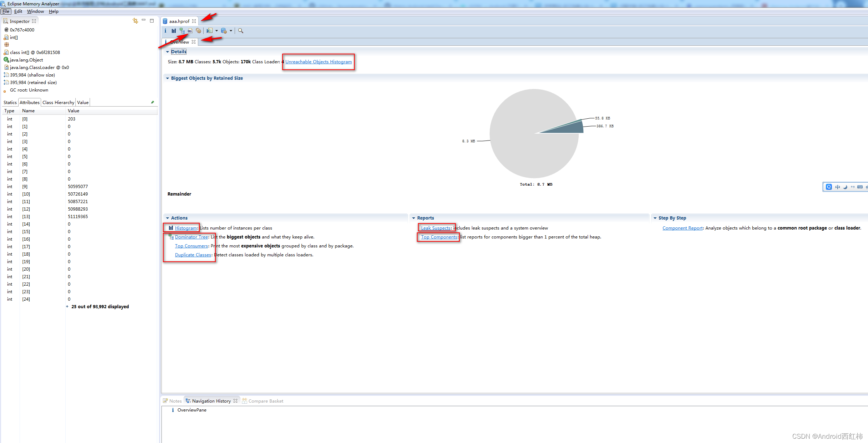Click the heap dump overview info icon
The image size is (868, 443).
click(165, 31)
